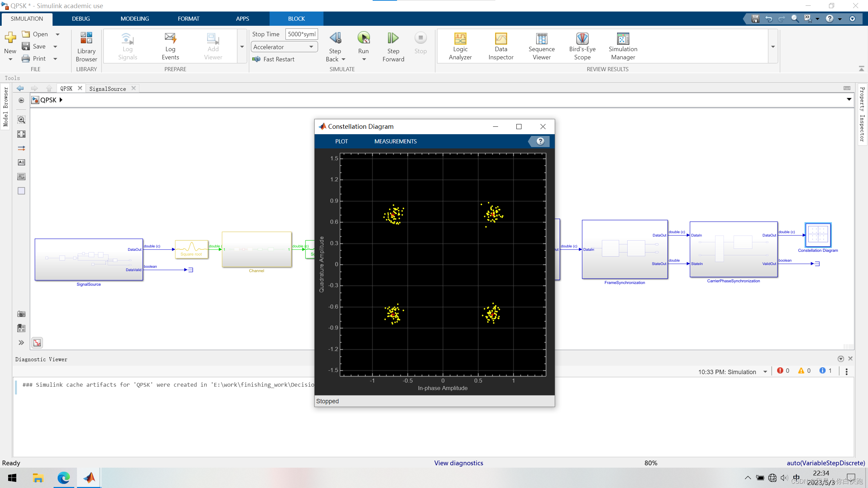Click the warnings count indicator

(x=804, y=371)
